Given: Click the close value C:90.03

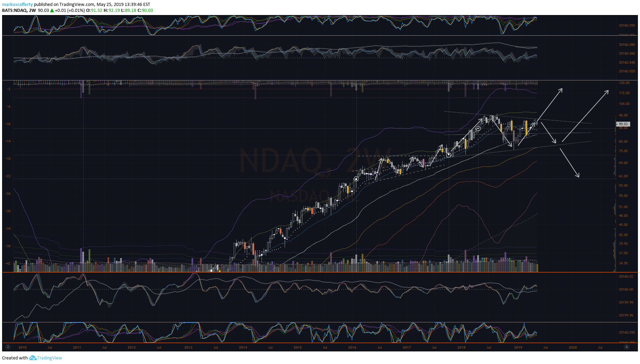Looking at the screenshot, I should tap(145, 10).
